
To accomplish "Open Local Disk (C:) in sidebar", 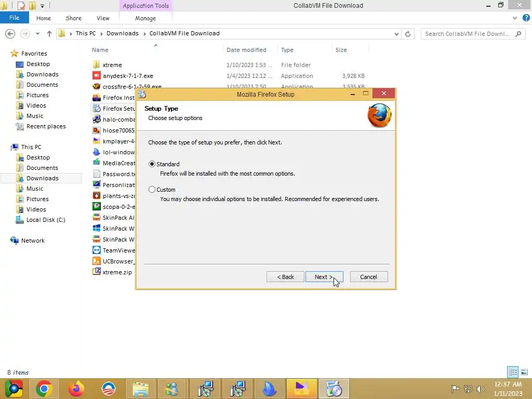I will coord(46,220).
